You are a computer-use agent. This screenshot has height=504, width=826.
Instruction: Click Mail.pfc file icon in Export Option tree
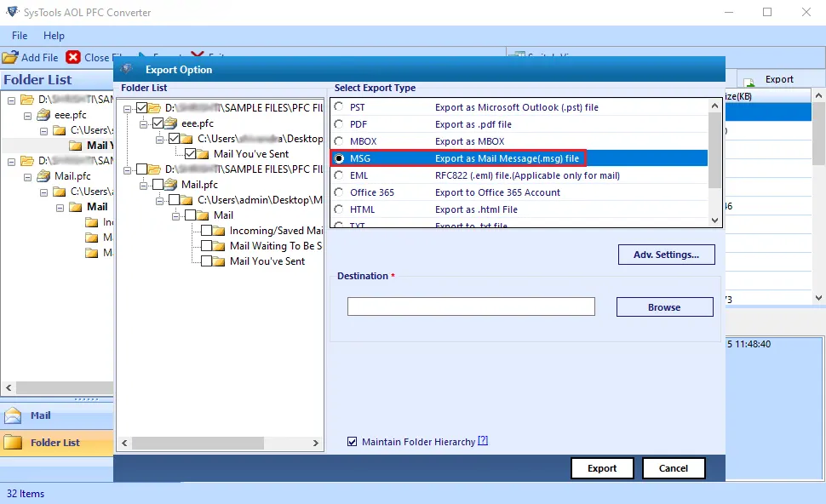pos(170,185)
